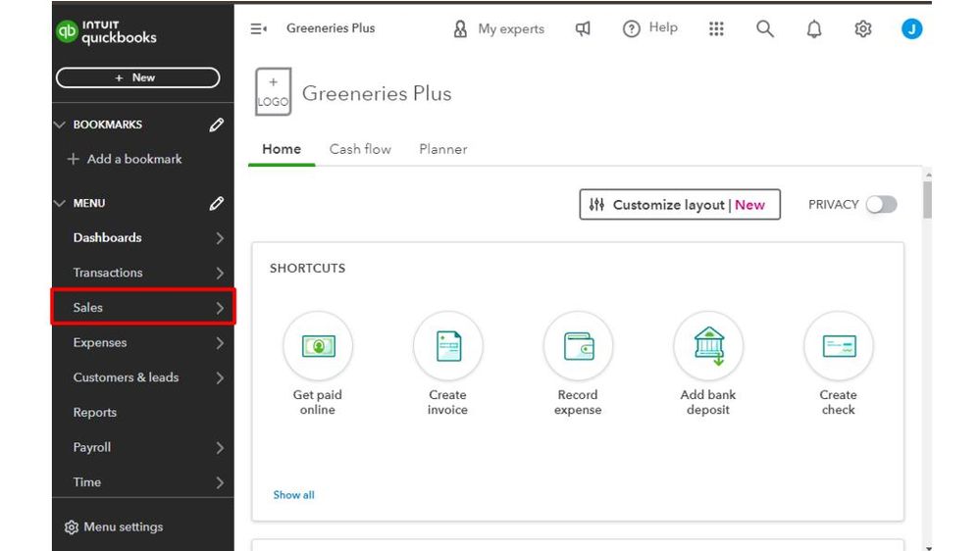Viewport: 980px width, 551px height.
Task: Collapse the MENU section chevron
Action: (60, 204)
